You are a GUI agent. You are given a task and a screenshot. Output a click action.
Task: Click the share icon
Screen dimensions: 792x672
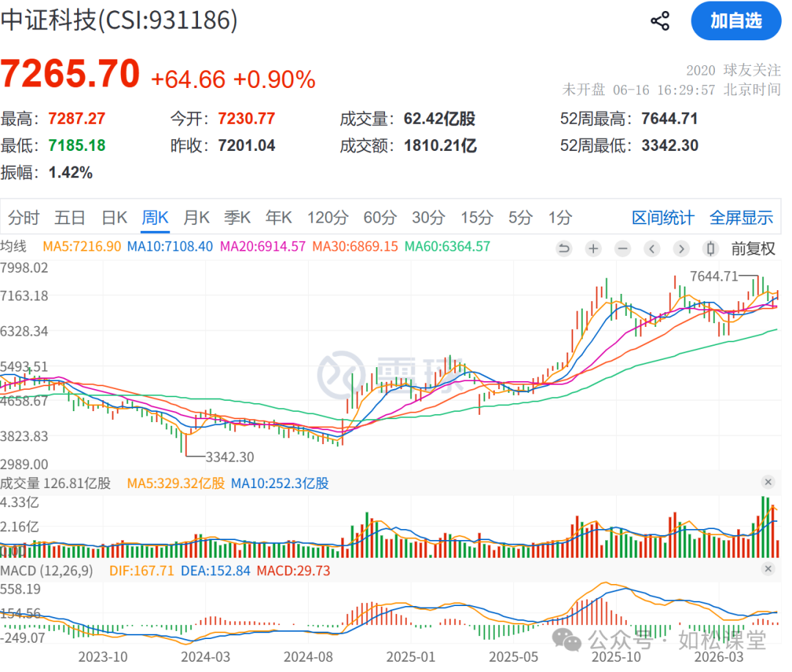[x=660, y=21]
